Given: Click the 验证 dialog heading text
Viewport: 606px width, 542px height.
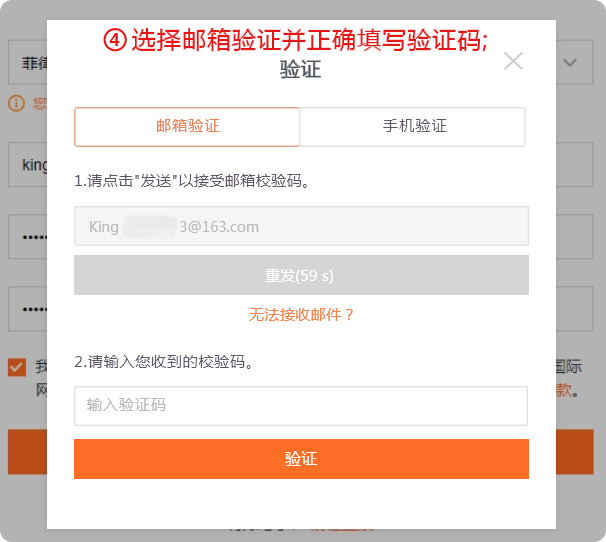Looking at the screenshot, I should click(x=301, y=70).
